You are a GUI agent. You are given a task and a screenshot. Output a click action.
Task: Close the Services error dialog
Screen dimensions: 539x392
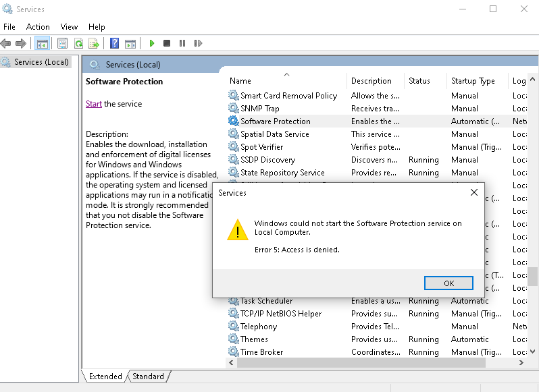click(474, 192)
